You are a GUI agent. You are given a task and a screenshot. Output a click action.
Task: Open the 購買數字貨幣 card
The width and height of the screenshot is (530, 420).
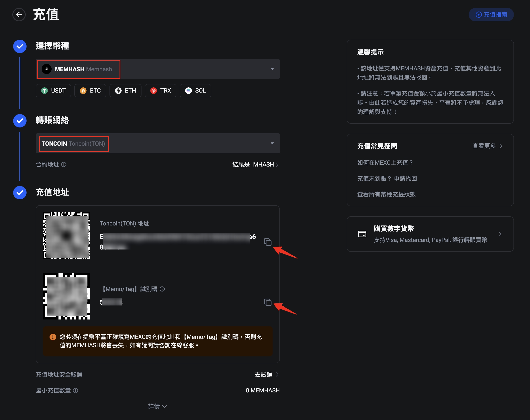430,234
